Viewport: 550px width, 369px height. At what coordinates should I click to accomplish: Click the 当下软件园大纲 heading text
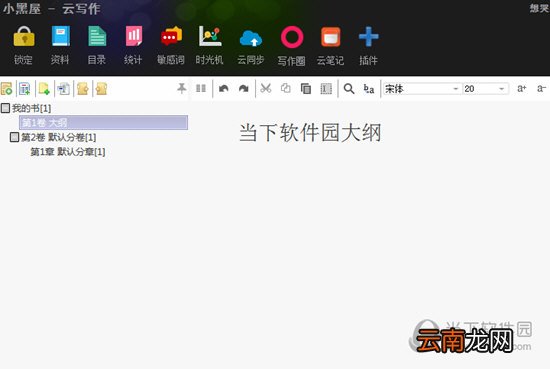[x=310, y=133]
